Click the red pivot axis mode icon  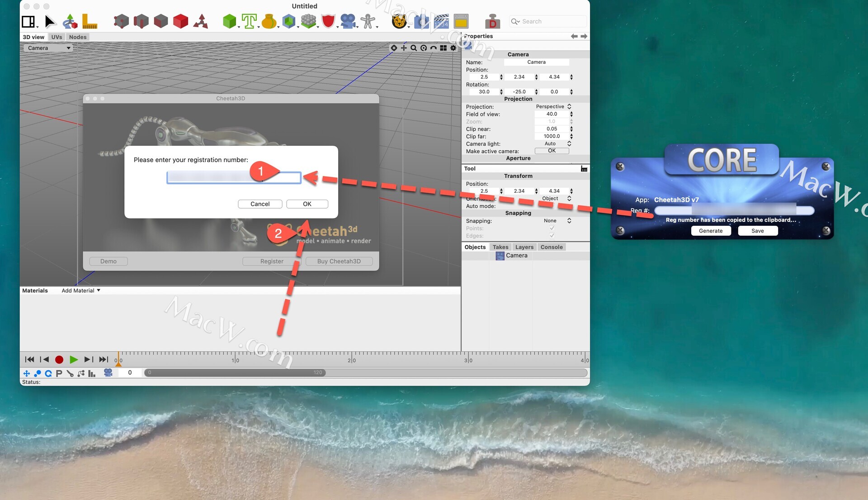click(x=201, y=21)
